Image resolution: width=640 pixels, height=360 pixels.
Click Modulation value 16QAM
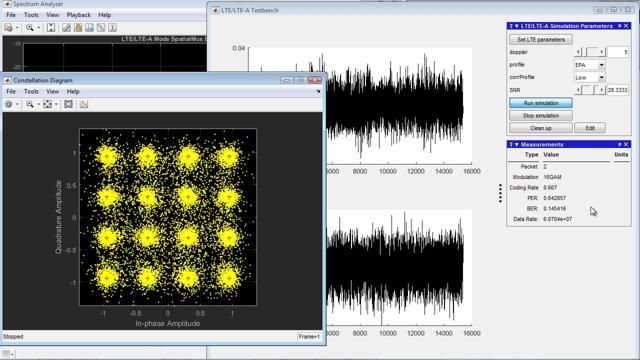[x=553, y=177]
